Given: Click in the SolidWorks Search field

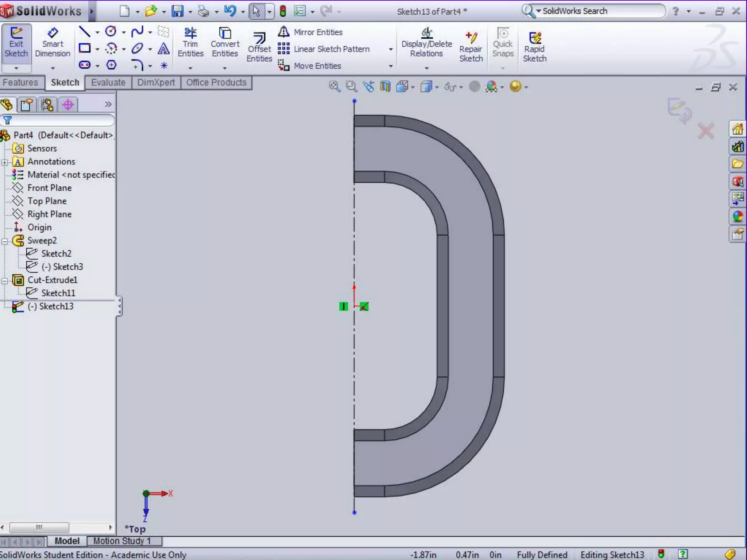Looking at the screenshot, I should pos(598,11).
